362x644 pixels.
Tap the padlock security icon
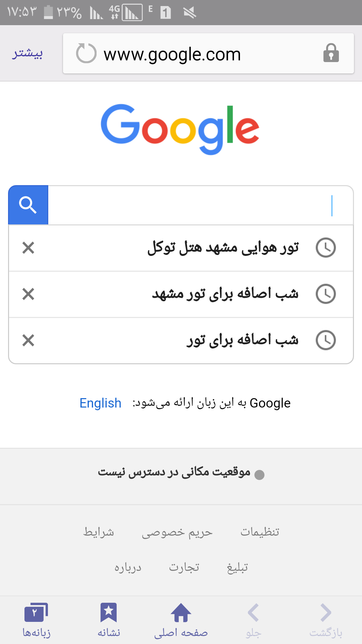331,53
